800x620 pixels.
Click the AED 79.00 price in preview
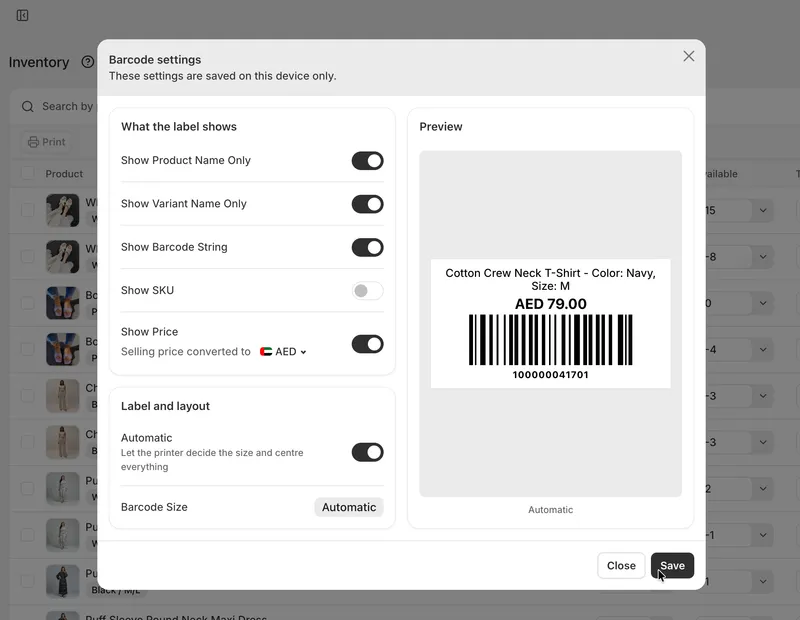coord(551,304)
